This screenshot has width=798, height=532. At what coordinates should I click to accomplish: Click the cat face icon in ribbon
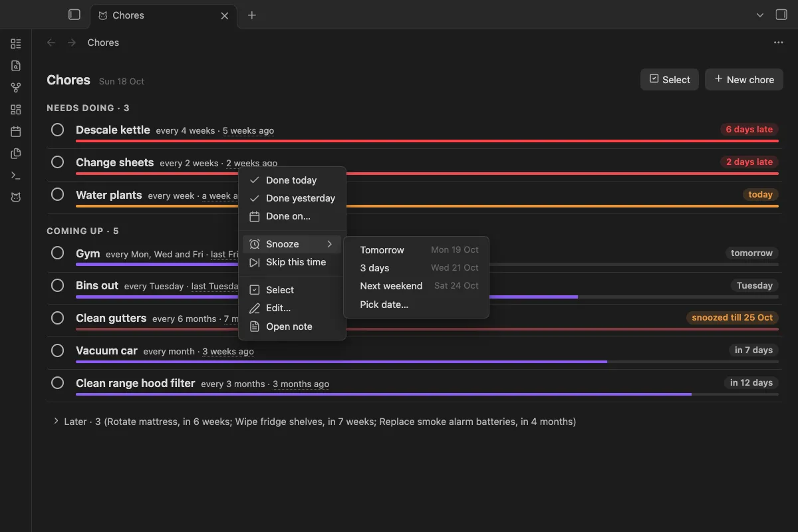[x=16, y=198]
